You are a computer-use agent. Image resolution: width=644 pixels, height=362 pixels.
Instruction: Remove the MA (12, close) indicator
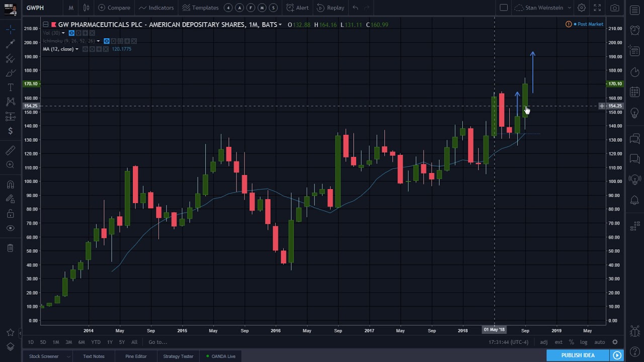coord(106,49)
